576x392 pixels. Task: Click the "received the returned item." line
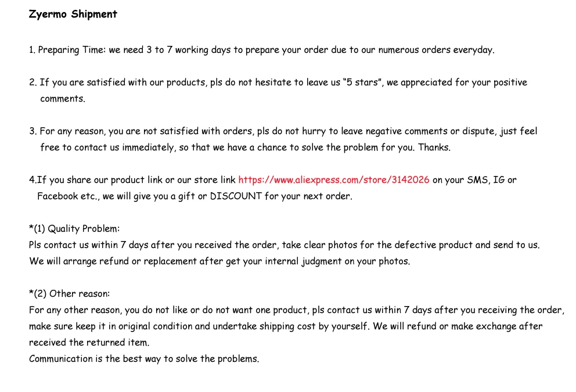coord(89,343)
